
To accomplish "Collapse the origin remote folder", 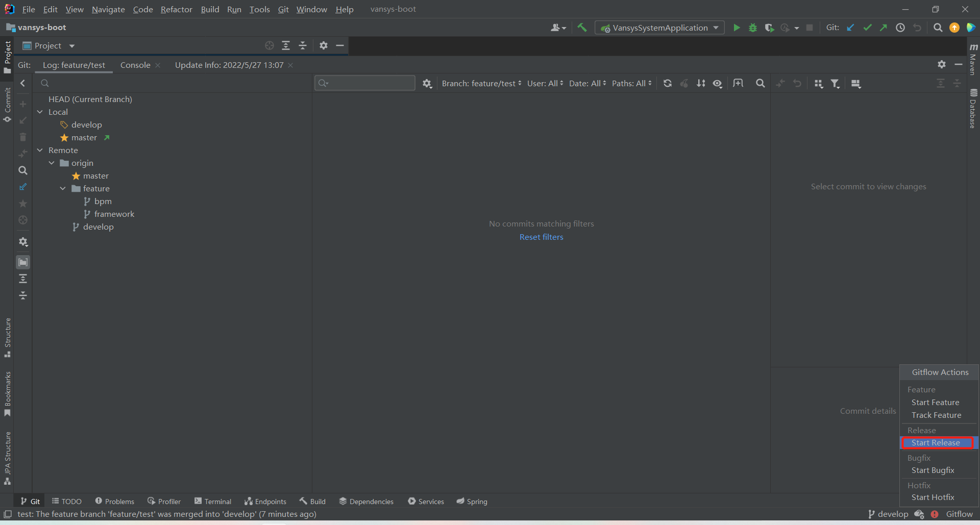I will (x=52, y=163).
